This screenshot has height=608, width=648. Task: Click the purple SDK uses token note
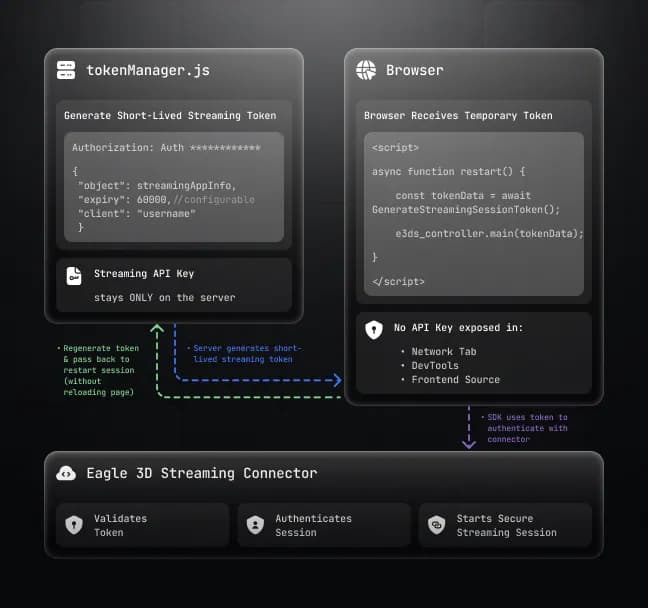pos(526,428)
